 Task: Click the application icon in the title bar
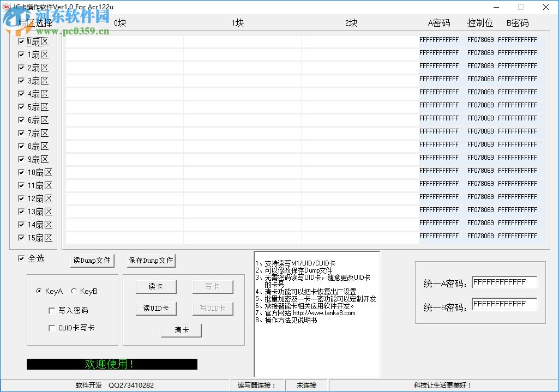[x=5, y=7]
